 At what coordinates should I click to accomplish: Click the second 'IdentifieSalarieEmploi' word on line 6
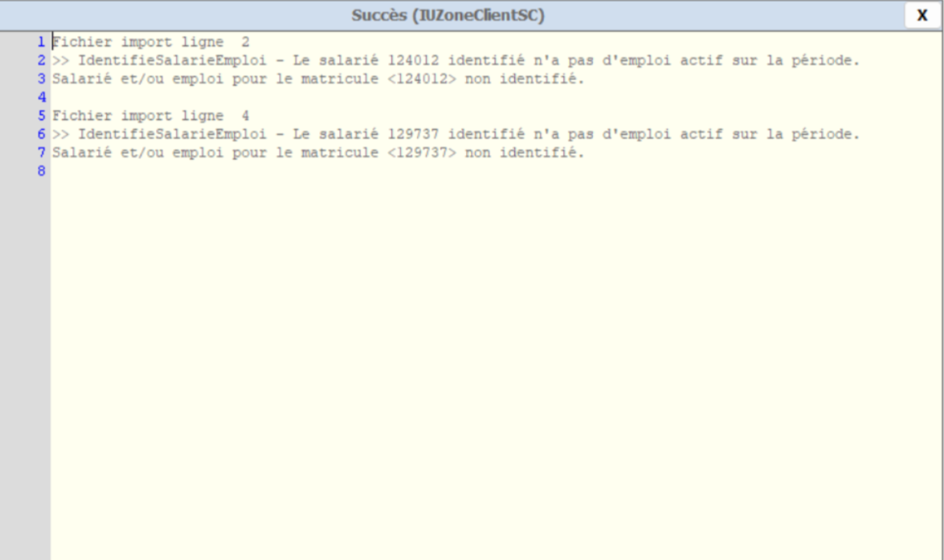tap(172, 134)
